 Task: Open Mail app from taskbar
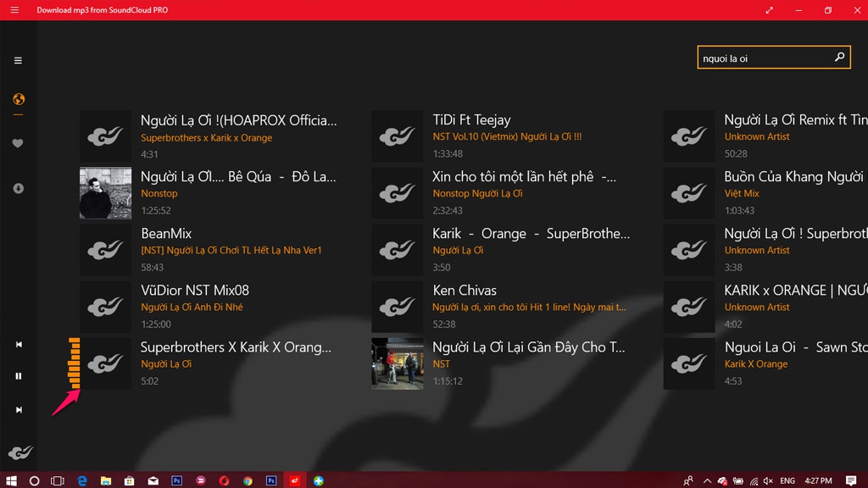tap(153, 481)
